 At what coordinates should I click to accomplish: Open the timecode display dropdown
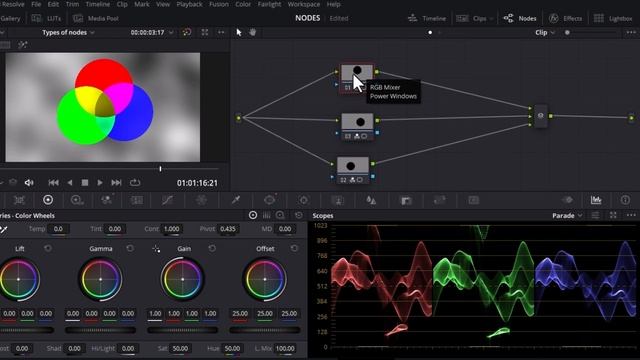point(171,33)
